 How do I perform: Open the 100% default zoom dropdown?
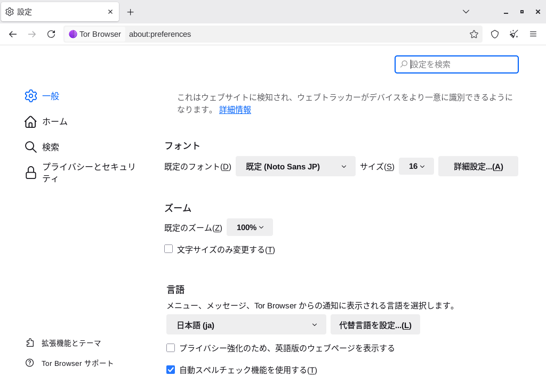(x=250, y=227)
